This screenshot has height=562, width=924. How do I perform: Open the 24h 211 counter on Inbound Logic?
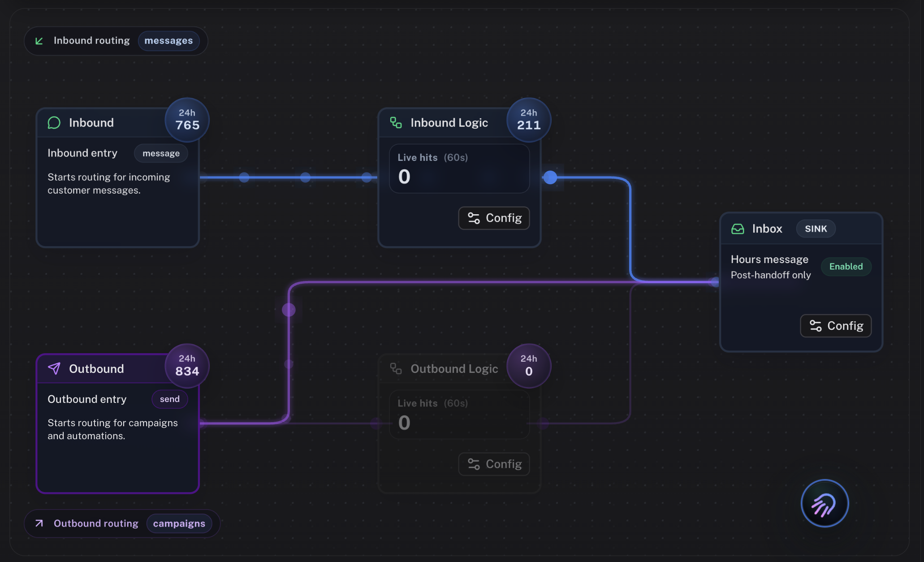pyautogui.click(x=528, y=120)
